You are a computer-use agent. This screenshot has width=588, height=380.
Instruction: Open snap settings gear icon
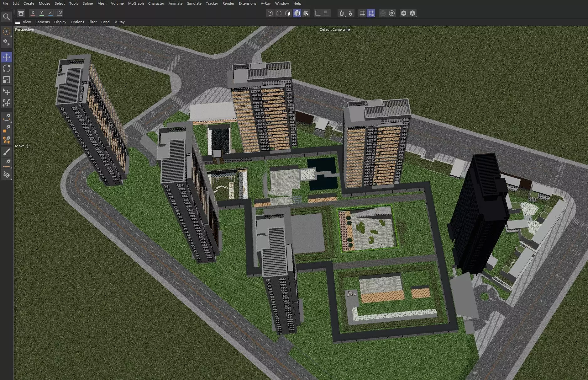[350, 13]
